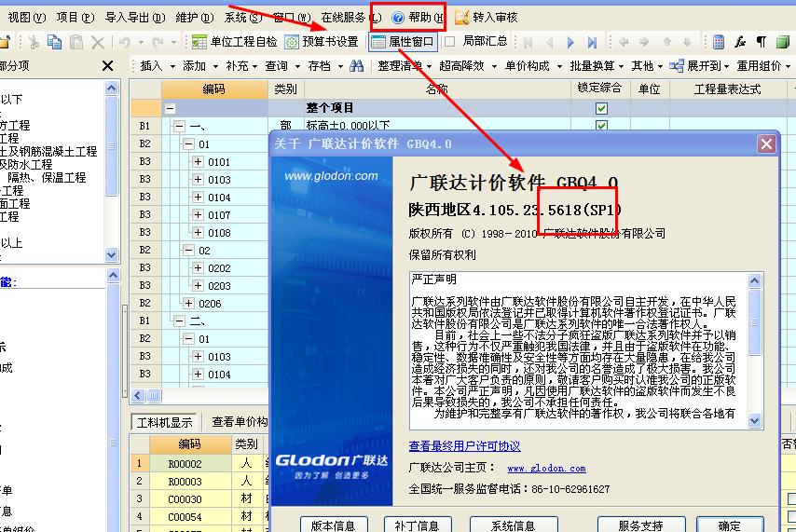Image resolution: width=796 pixels, height=532 pixels.
Task: Open 单位工程自检 self-check tool
Action: 235,42
